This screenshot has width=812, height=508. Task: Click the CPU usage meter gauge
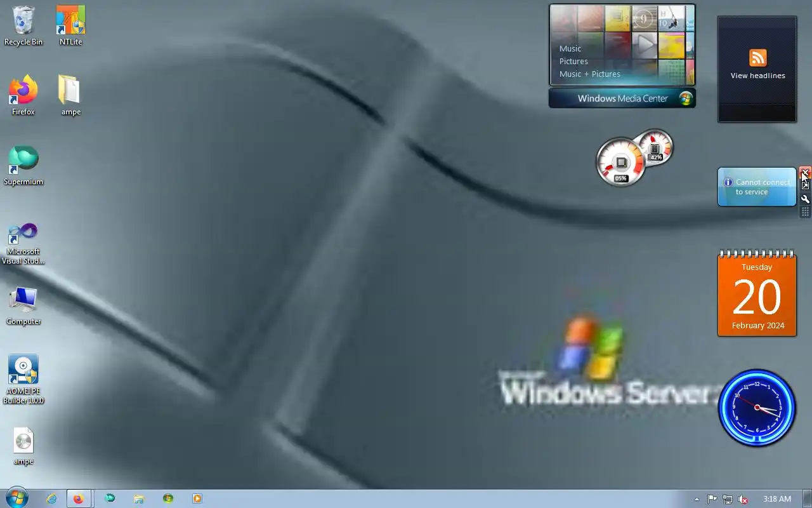pyautogui.click(x=621, y=163)
